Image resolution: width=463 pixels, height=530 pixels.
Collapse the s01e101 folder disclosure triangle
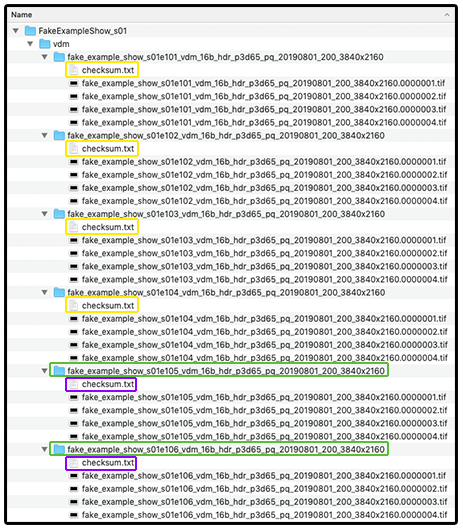point(45,57)
